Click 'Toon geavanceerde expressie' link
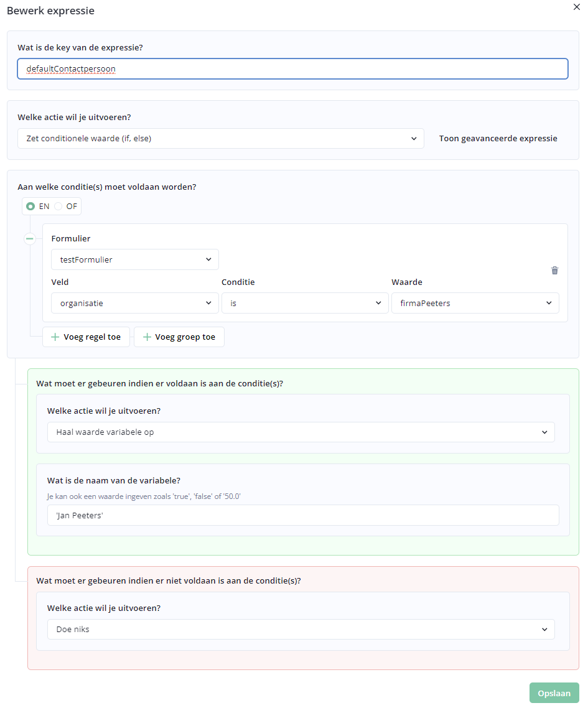This screenshot has width=588, height=708. click(x=498, y=139)
